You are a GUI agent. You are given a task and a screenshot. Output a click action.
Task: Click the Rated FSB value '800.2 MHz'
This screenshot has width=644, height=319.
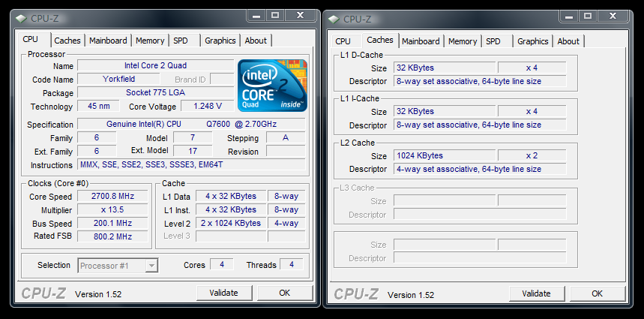click(112, 236)
